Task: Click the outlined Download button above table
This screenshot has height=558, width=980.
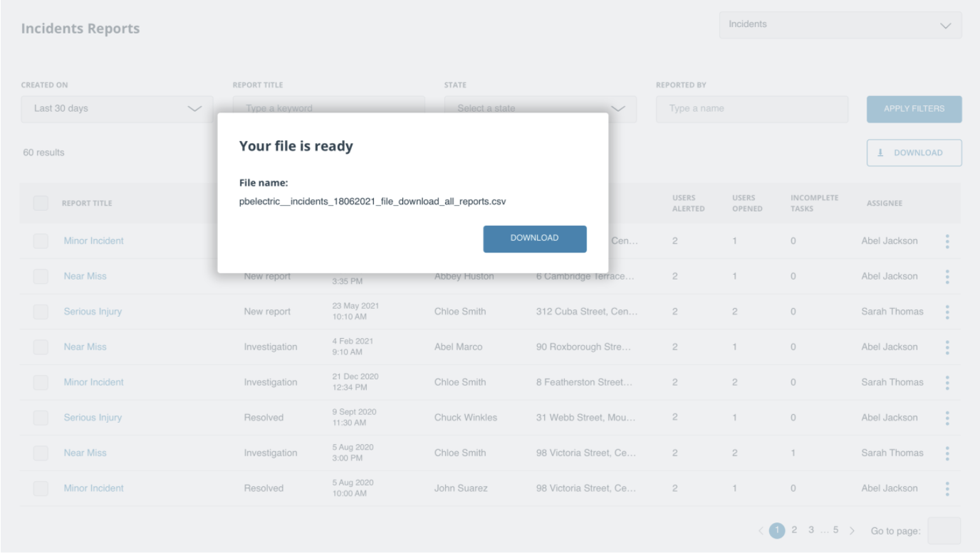Action: click(x=914, y=153)
